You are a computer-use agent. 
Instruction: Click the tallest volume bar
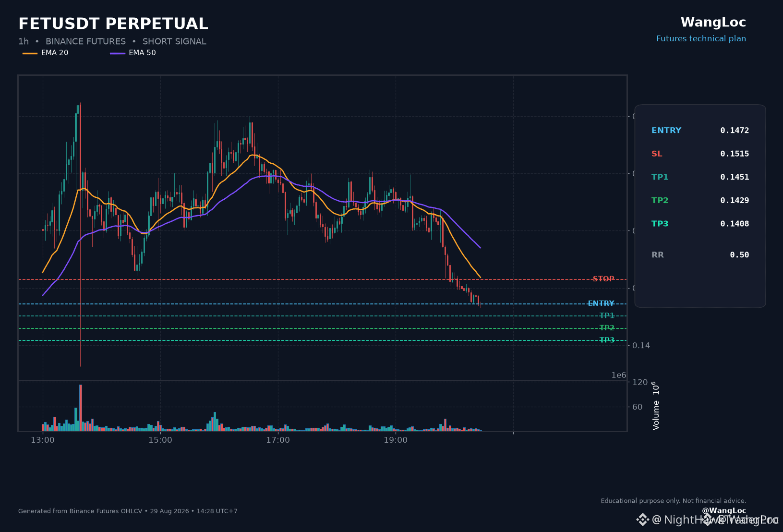(81, 408)
